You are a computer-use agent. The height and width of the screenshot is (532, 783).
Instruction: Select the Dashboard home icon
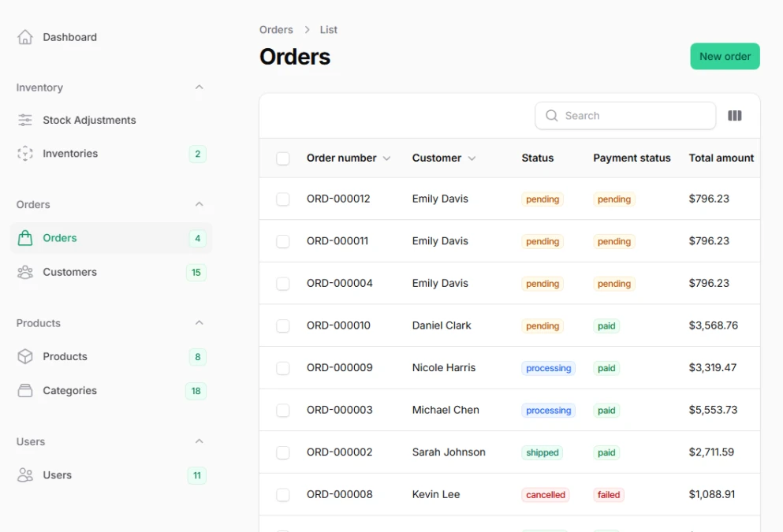click(24, 36)
